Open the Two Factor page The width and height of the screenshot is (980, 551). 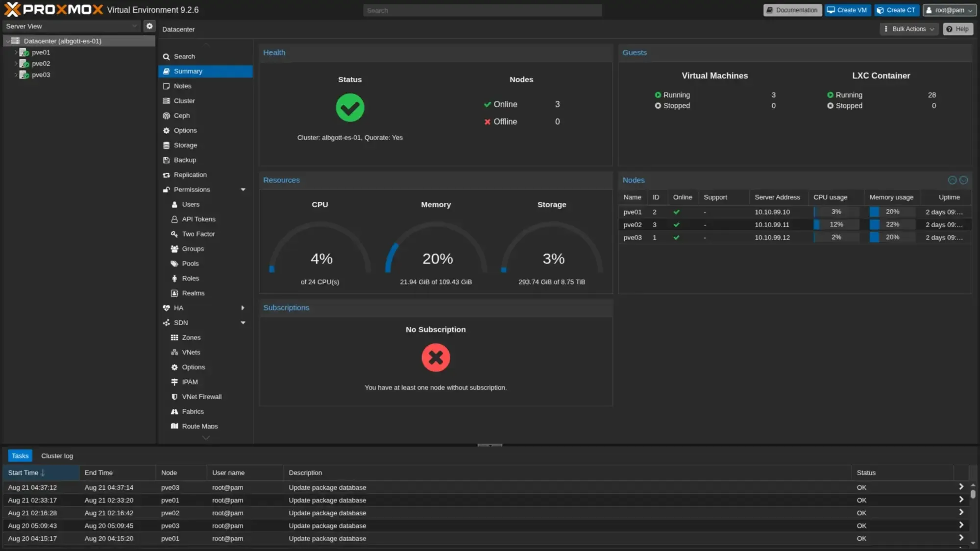[x=198, y=234]
